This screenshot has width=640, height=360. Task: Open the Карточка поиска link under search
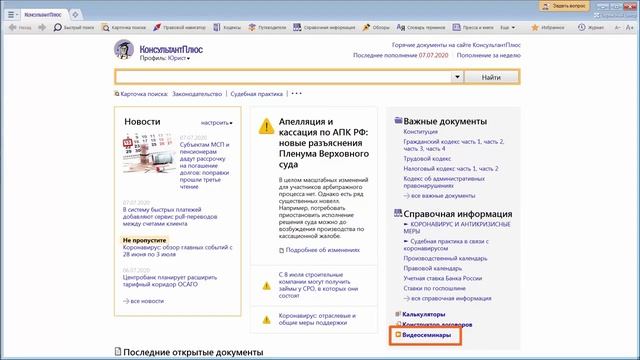[x=141, y=94]
